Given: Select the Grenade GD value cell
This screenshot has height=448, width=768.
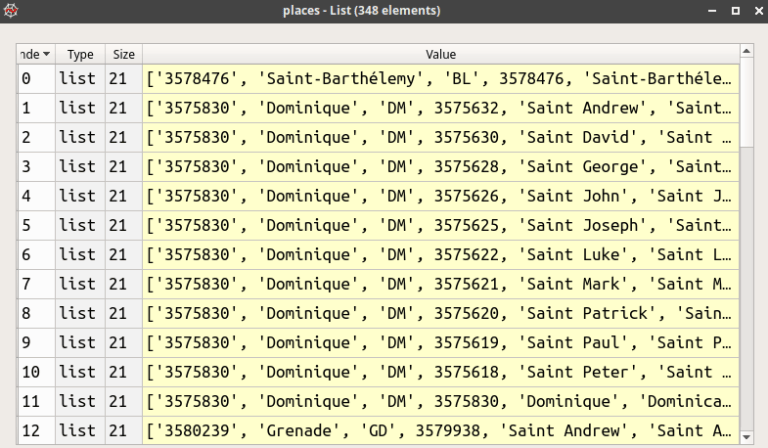Looking at the screenshot, I should (x=441, y=431).
